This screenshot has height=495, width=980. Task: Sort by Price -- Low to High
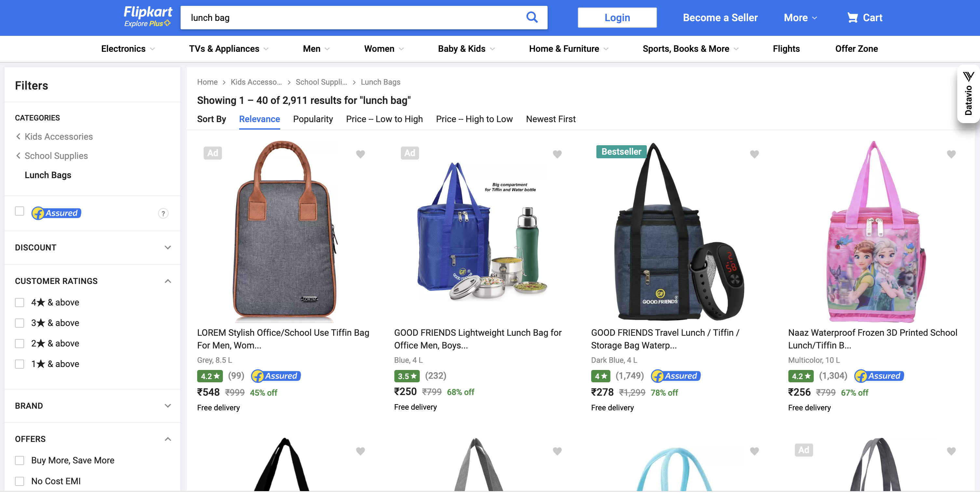384,119
